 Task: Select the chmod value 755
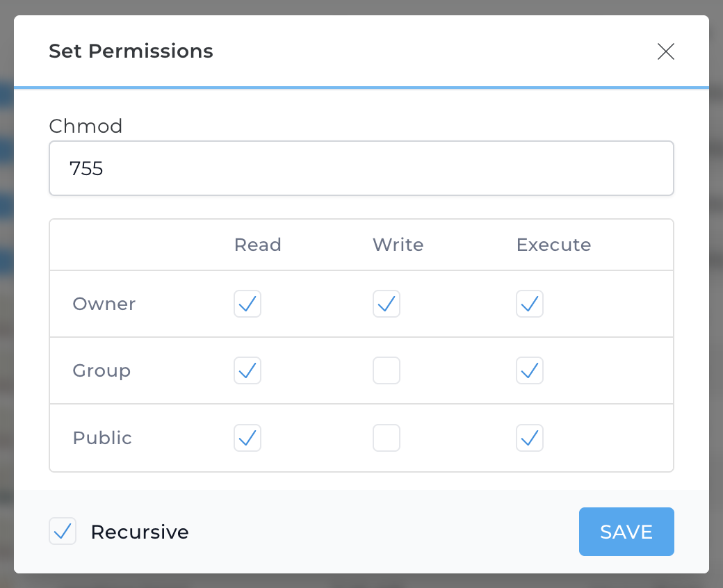[x=86, y=168]
